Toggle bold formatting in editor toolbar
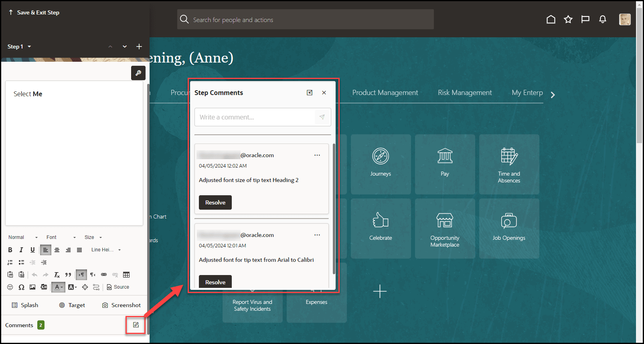 pyautogui.click(x=10, y=250)
